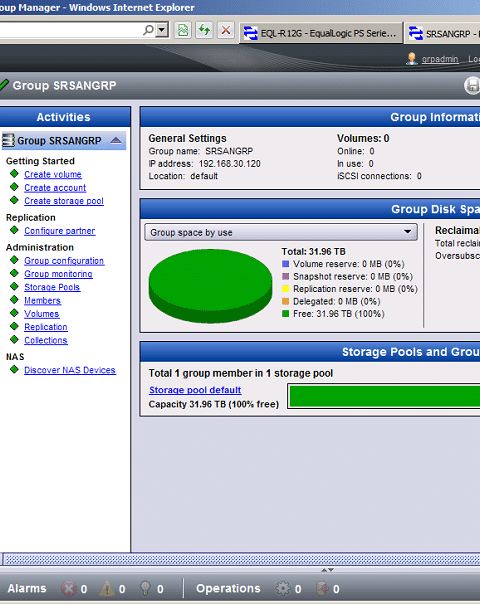The height and width of the screenshot is (604, 480).
Task: Select the Group SRSANGRP group icon in Activities
Action: [x=8, y=140]
